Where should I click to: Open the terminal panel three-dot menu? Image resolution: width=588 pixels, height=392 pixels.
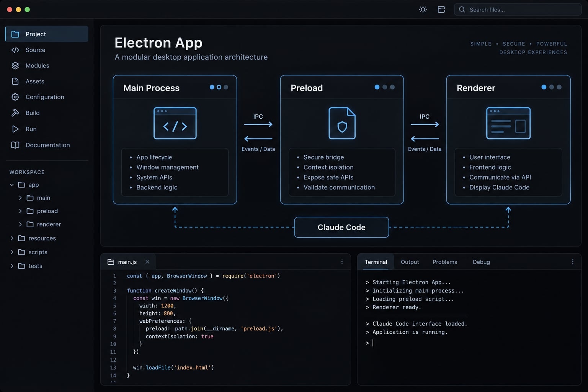pos(573,262)
